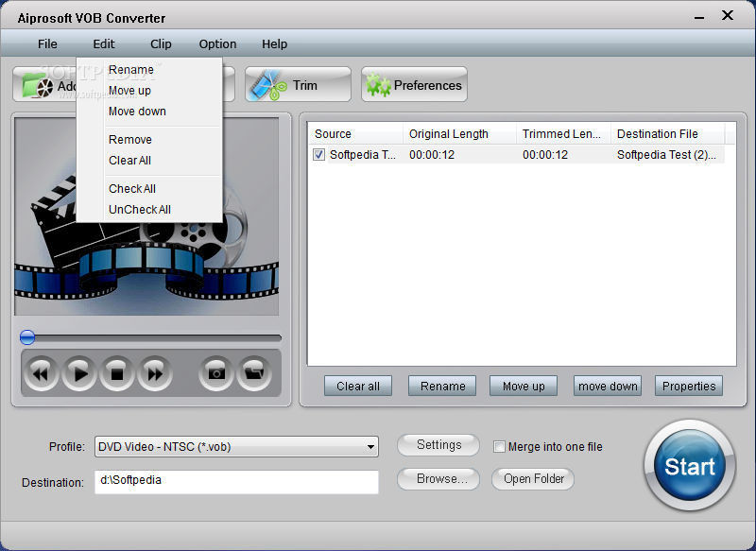Click the video preview thumbnail
Screen dimensions: 756x551
pos(146,217)
